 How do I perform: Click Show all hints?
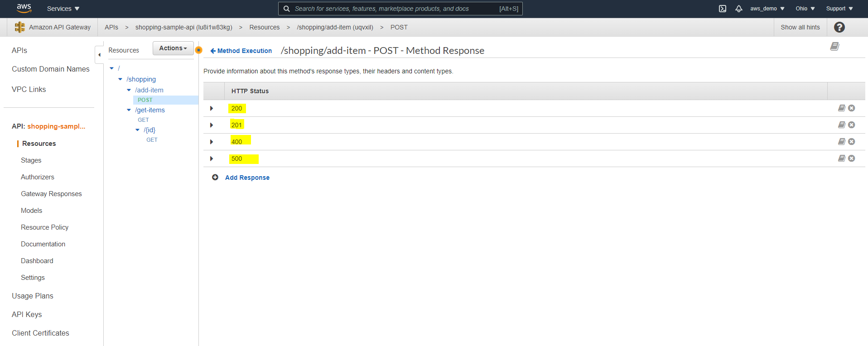coord(800,27)
